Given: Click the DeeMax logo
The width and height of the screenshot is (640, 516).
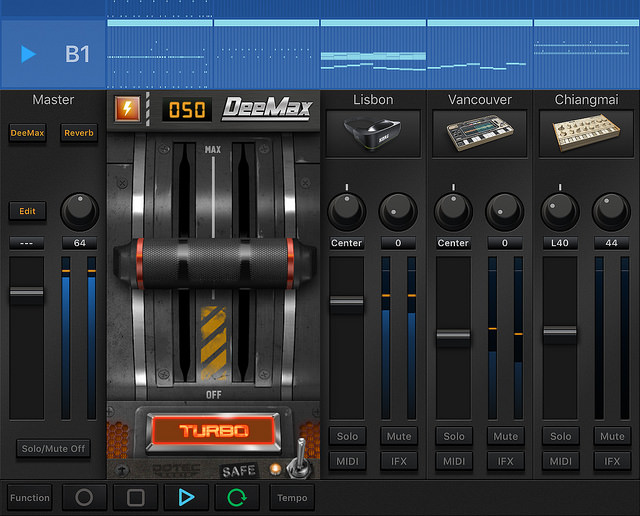Looking at the screenshot, I should pyautogui.click(x=267, y=109).
